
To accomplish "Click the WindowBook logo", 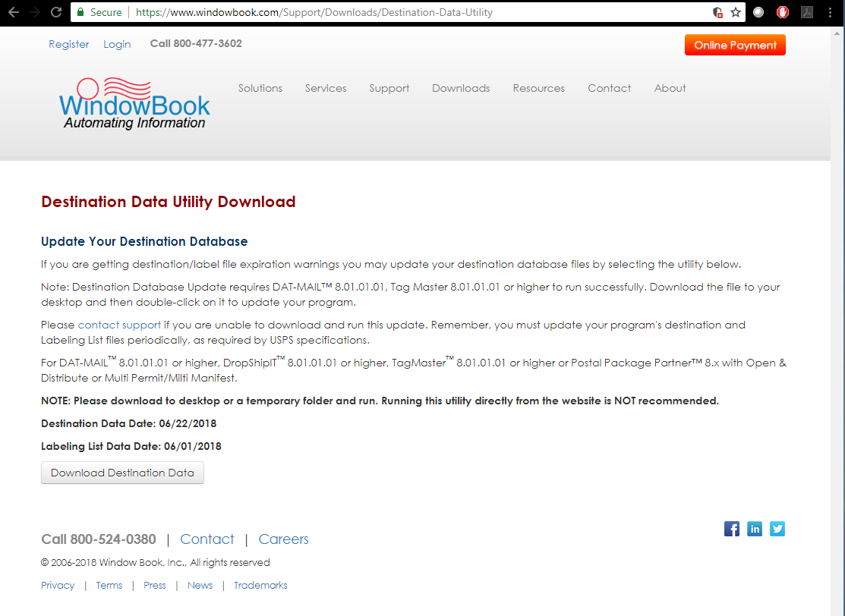I will [x=134, y=103].
